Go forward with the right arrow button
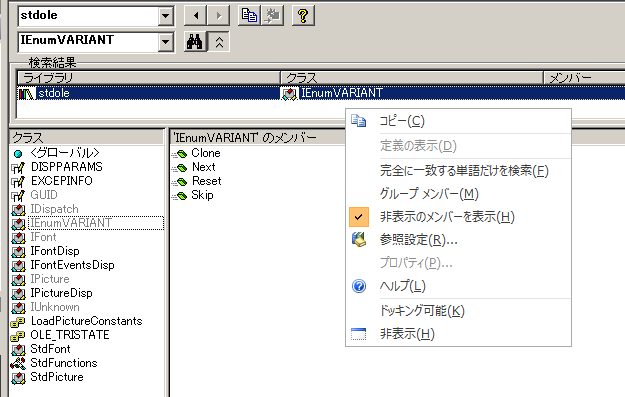 pos(218,16)
